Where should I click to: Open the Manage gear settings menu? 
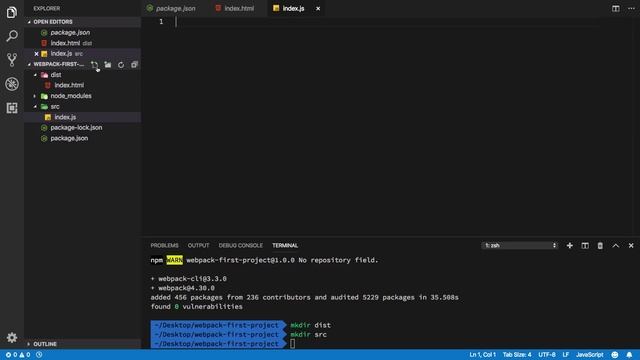tap(12, 338)
